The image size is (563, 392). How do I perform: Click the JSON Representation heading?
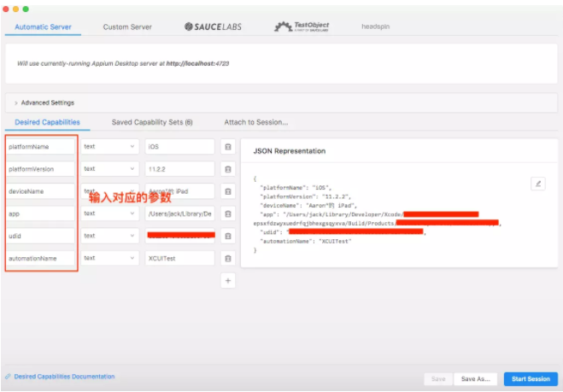290,151
